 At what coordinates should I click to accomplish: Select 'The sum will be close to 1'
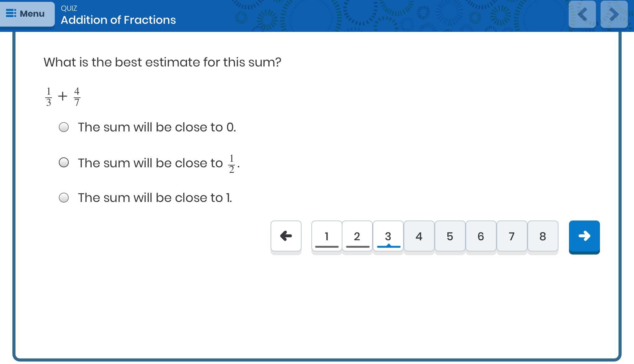pyautogui.click(x=64, y=198)
